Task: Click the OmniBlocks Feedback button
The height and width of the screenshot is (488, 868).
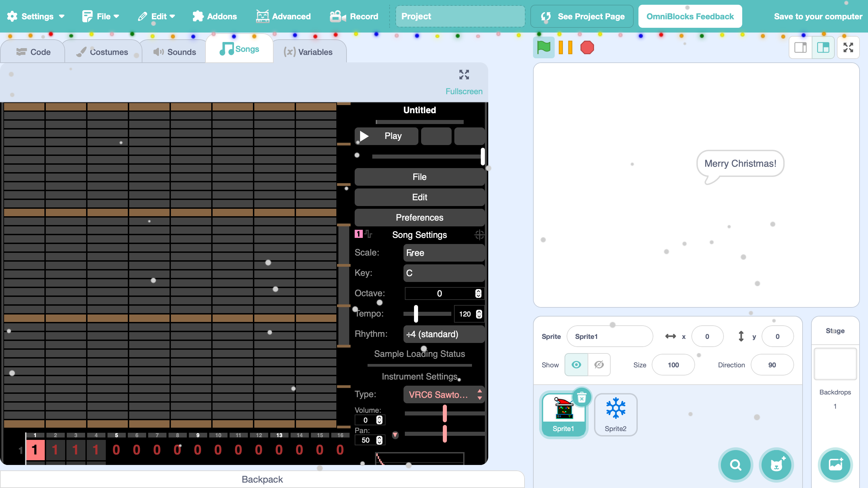Action: click(690, 16)
